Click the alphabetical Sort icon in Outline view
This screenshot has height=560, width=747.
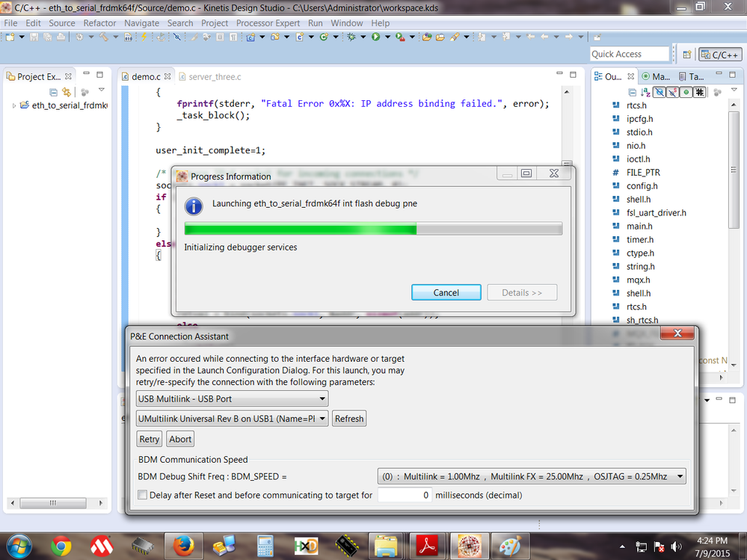[645, 92]
